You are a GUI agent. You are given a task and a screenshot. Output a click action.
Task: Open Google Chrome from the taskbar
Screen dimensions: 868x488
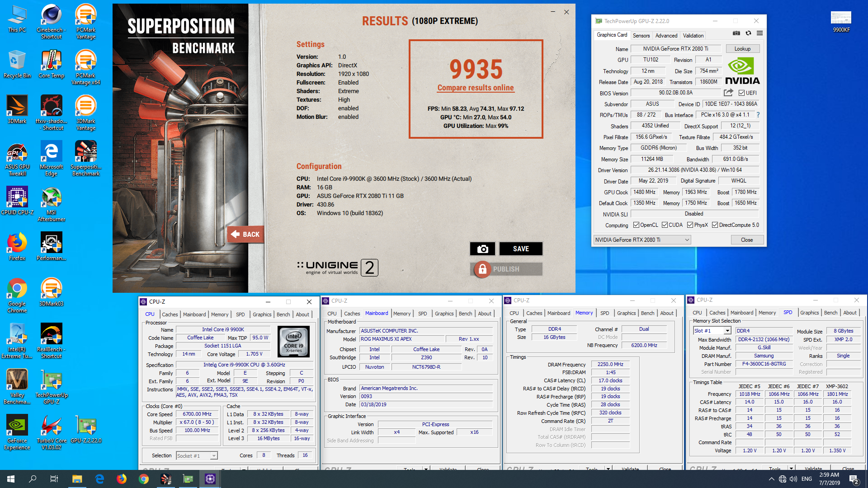tap(144, 479)
